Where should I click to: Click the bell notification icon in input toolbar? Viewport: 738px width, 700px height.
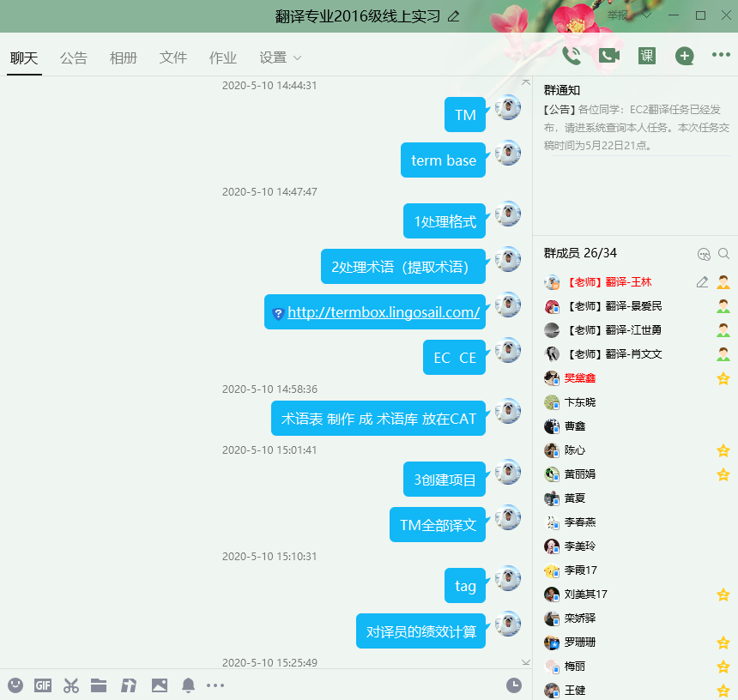click(188, 685)
